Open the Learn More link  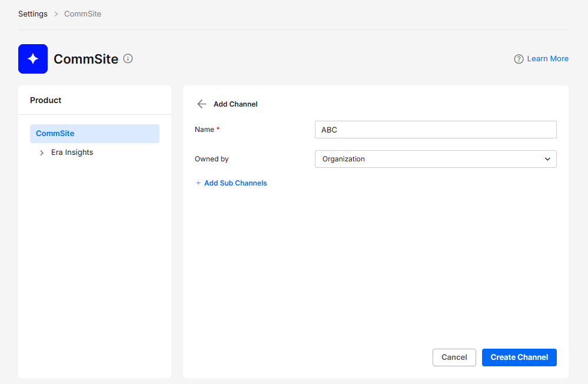coord(547,58)
